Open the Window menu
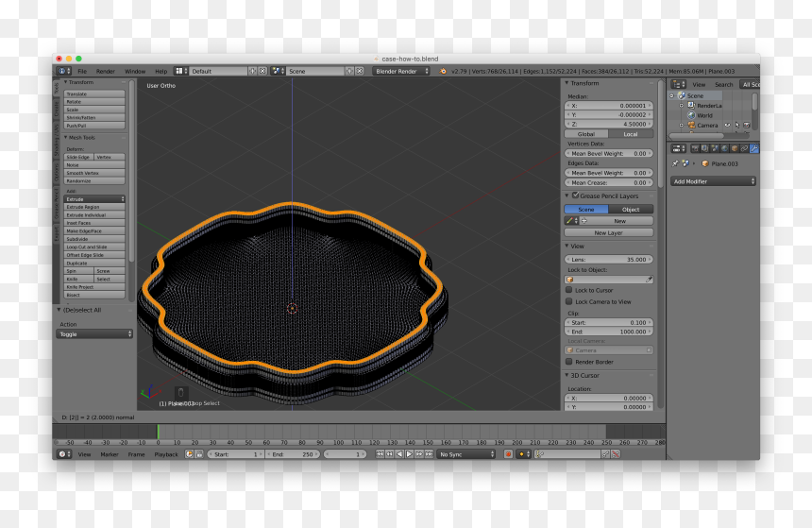 click(135, 71)
